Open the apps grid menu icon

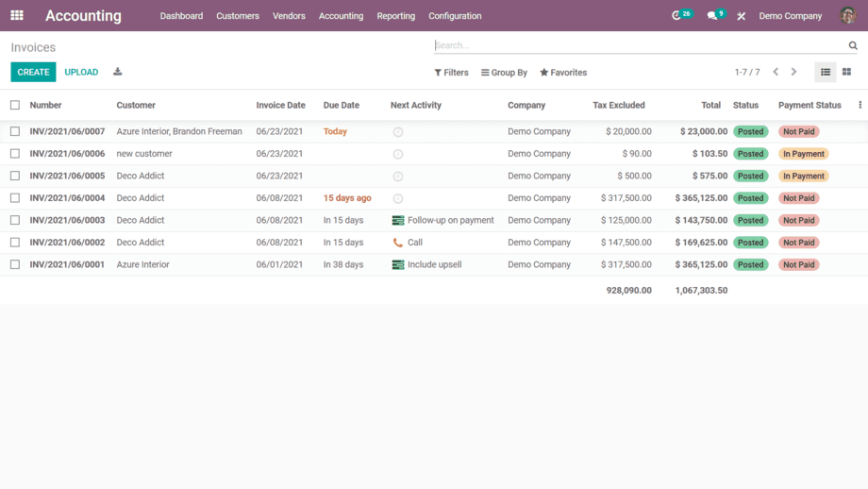[17, 16]
